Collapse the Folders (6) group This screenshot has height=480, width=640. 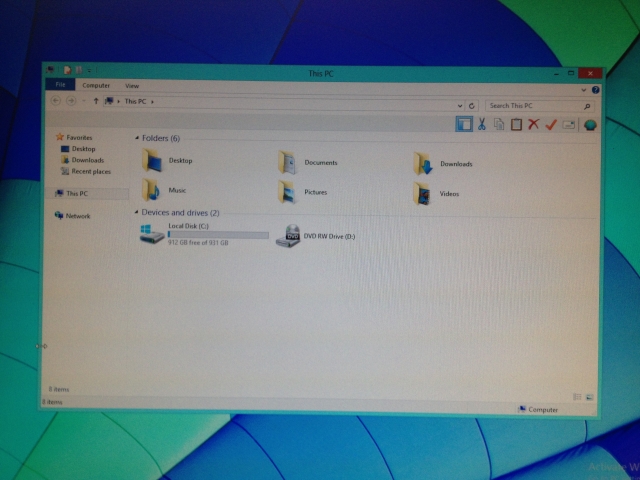(x=137, y=138)
